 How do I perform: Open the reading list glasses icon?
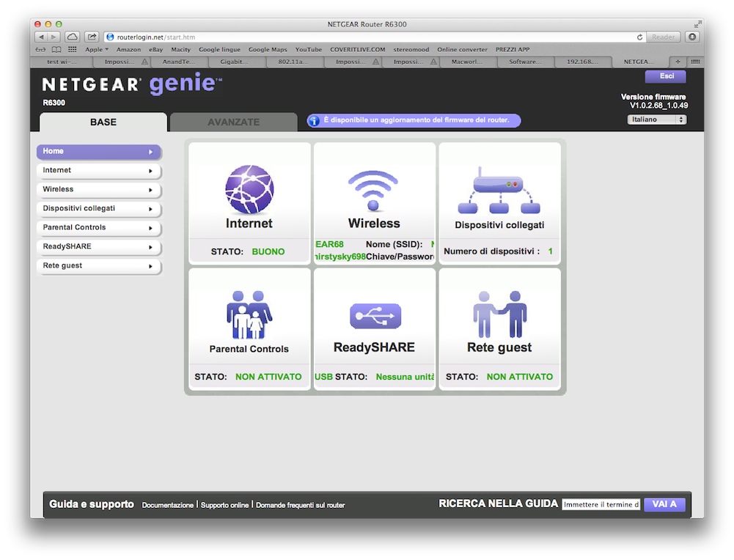pos(41,50)
